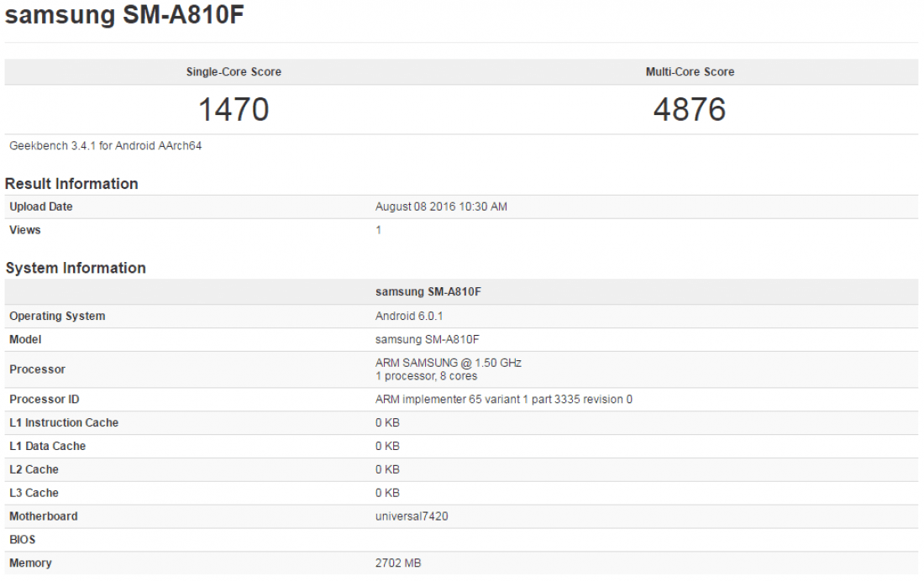Click the August 08 2016 upload timestamp
This screenshot has width=924, height=581.
click(441, 207)
